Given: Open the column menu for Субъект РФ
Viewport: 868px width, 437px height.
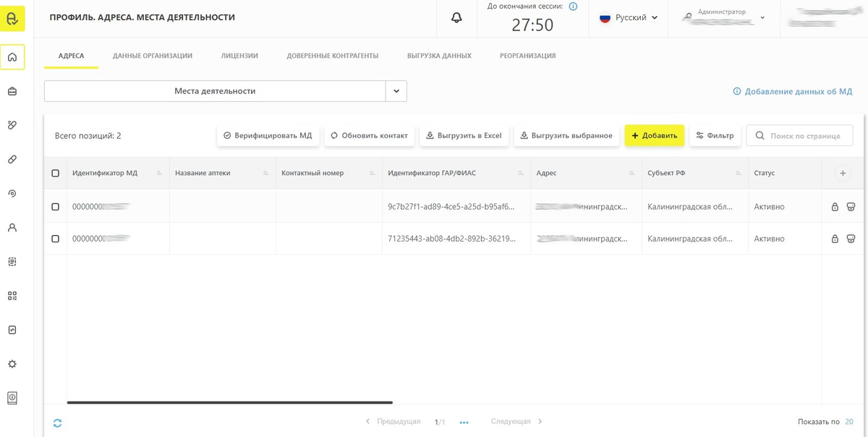Looking at the screenshot, I should tap(738, 173).
